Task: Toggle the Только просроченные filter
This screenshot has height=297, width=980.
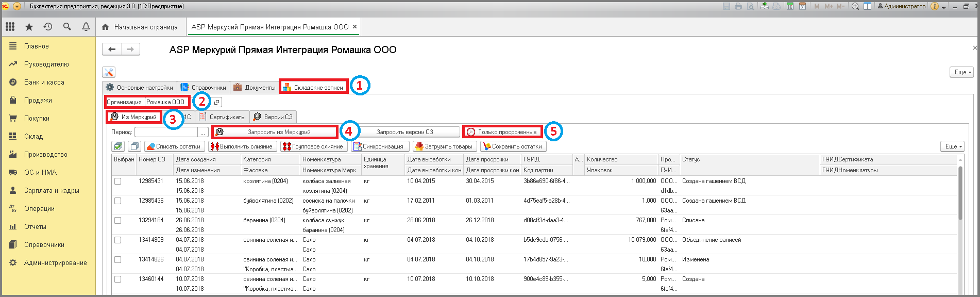Action: tap(502, 132)
